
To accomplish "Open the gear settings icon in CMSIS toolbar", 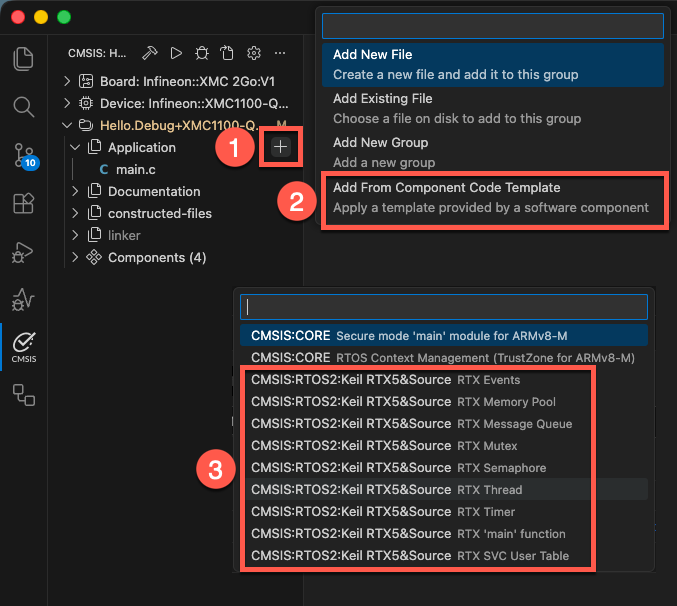I will [254, 53].
